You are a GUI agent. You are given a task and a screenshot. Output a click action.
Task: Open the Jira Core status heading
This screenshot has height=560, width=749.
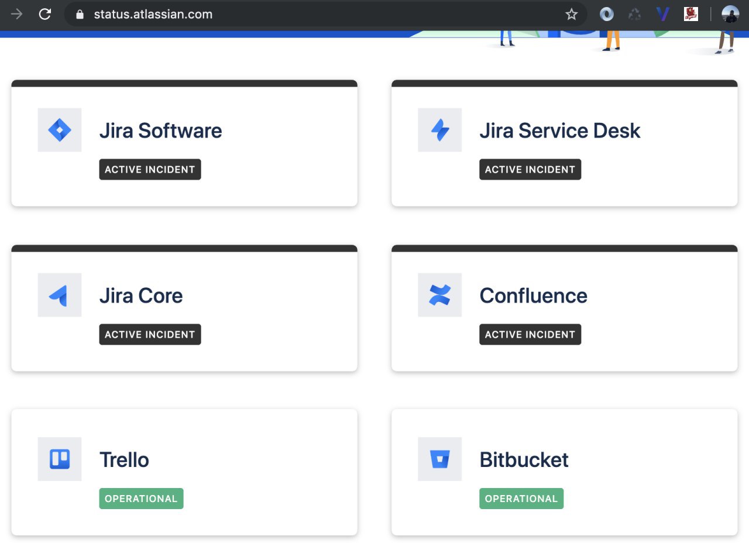tap(141, 296)
